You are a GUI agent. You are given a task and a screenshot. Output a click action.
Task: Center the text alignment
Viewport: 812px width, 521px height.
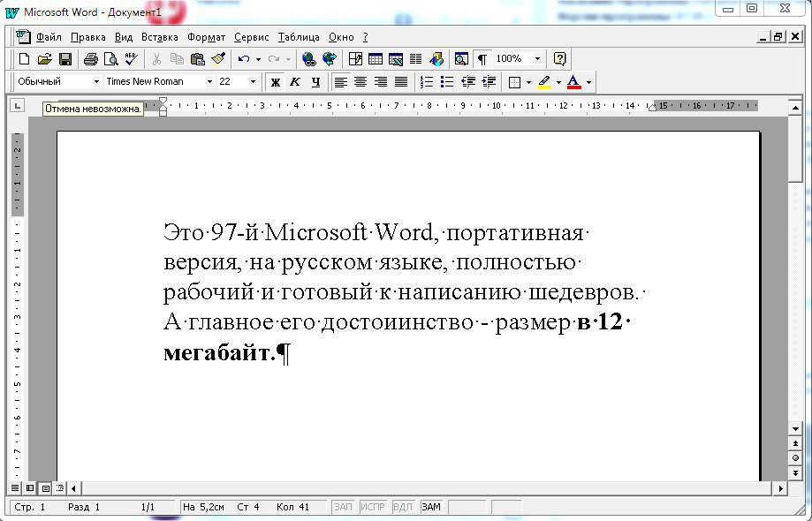(x=360, y=82)
